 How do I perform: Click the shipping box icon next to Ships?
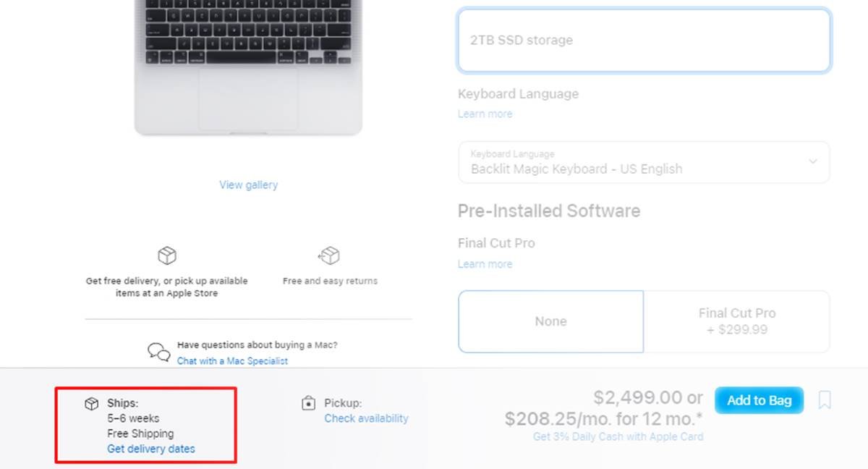click(91, 403)
